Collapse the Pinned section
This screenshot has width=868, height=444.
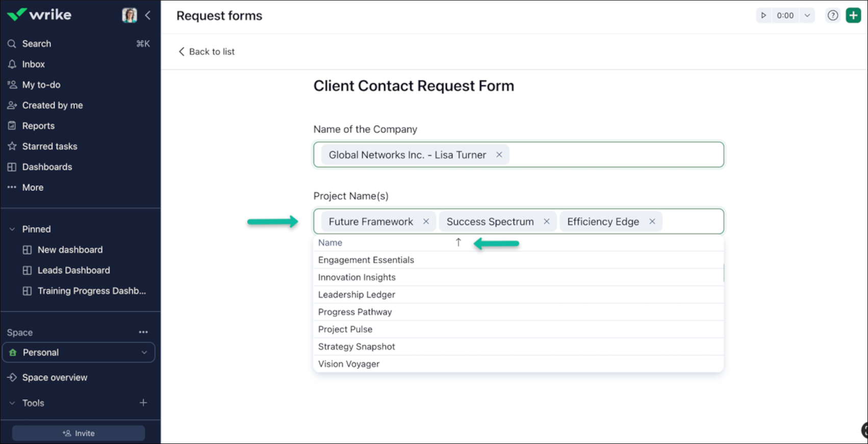click(x=12, y=229)
